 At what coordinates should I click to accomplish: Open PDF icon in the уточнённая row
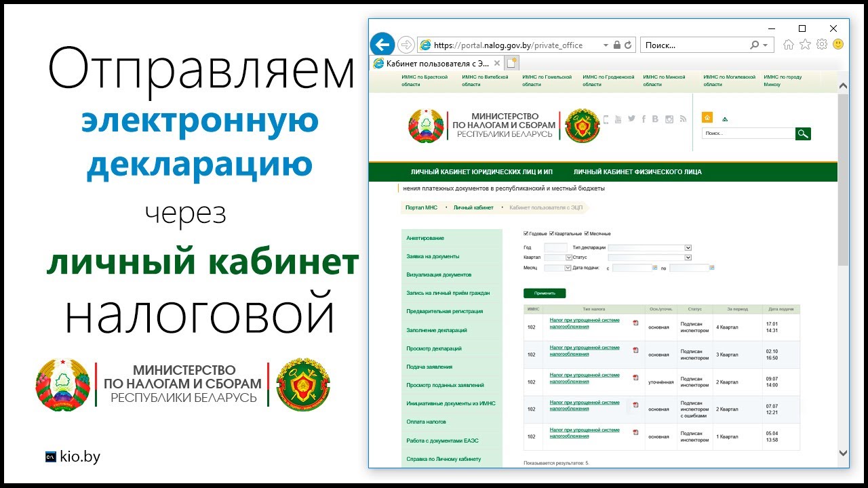click(x=635, y=378)
